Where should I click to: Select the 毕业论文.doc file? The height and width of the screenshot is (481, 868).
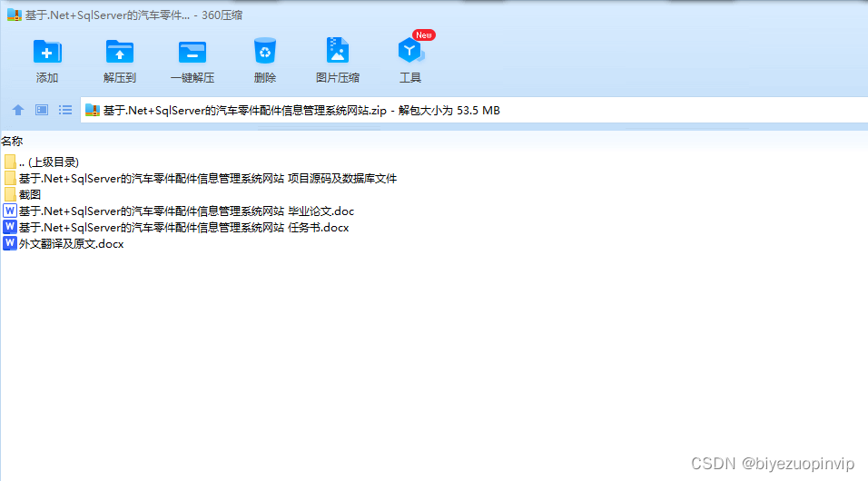point(179,211)
